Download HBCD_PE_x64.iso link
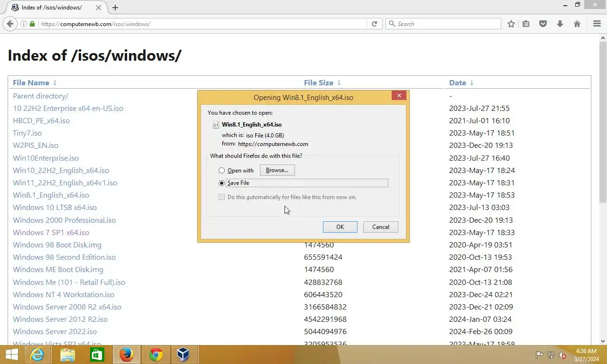 tap(41, 120)
